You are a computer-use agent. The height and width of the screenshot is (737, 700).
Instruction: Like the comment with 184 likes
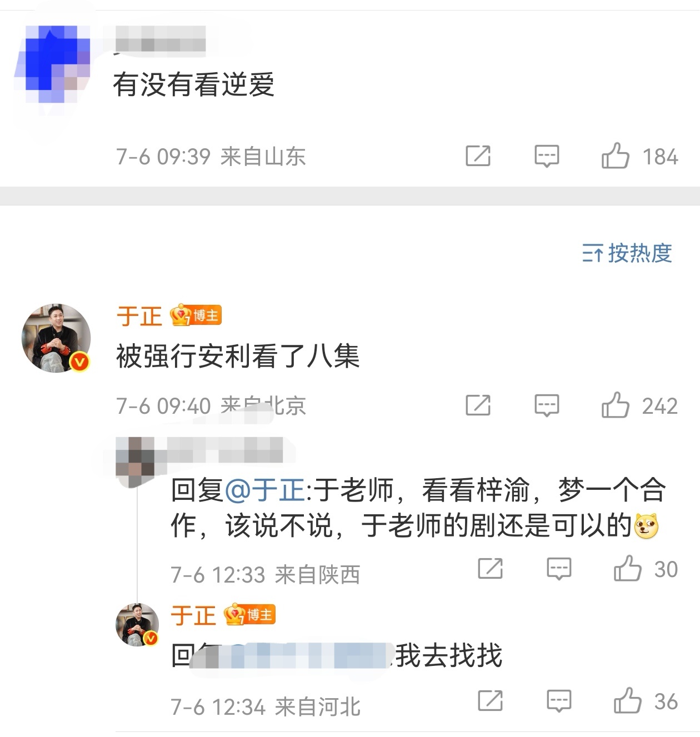tap(615, 156)
